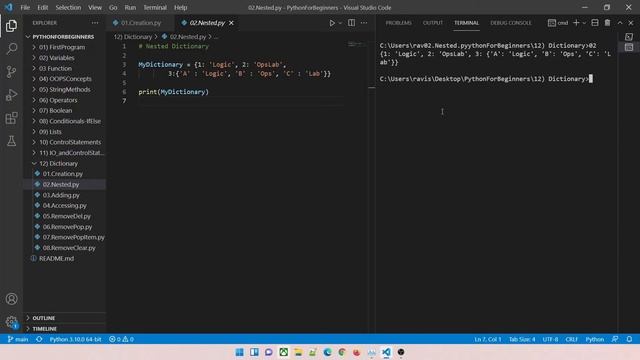This screenshot has width=640, height=360.
Task: Split the terminal panel
Action: click(595, 23)
